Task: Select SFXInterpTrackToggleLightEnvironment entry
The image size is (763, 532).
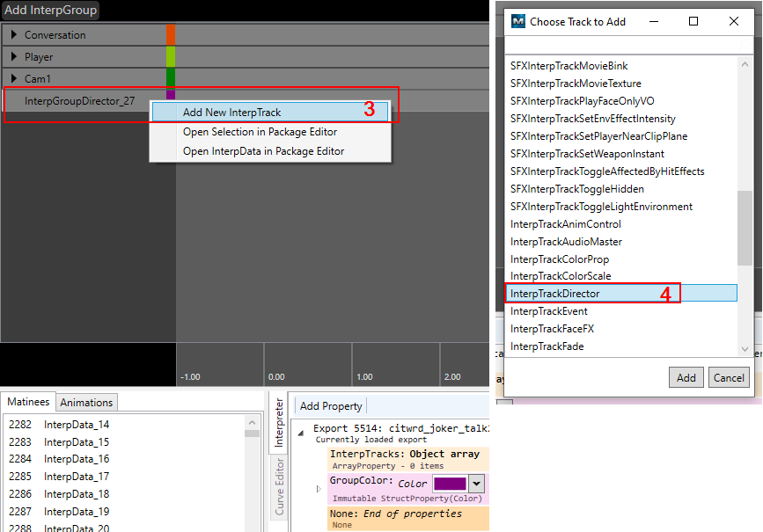Action: 621,206
